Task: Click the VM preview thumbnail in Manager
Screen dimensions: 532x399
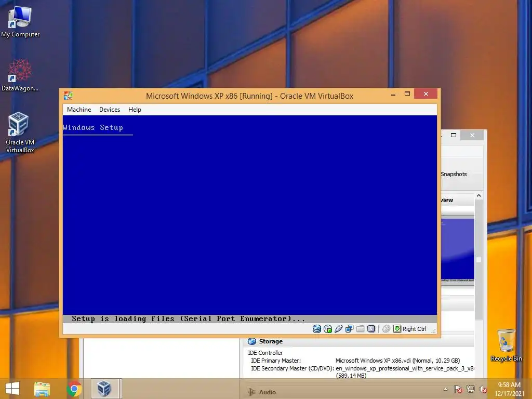Action: pos(458,250)
